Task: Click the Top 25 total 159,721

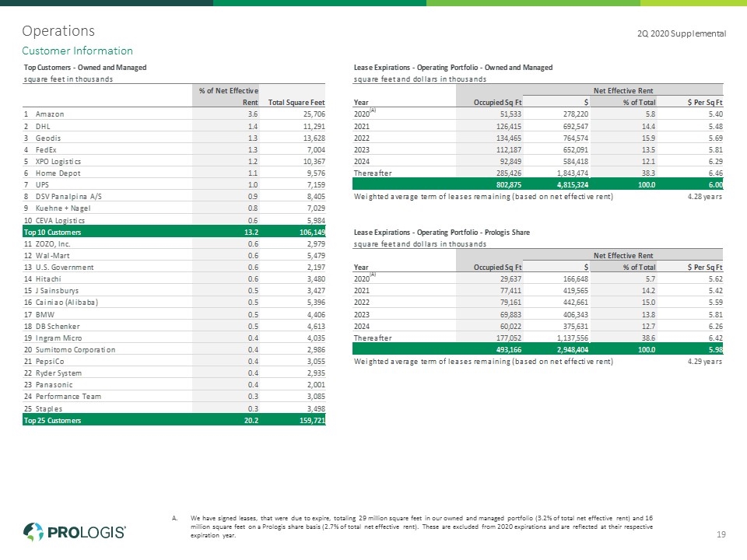Action: tap(313, 421)
